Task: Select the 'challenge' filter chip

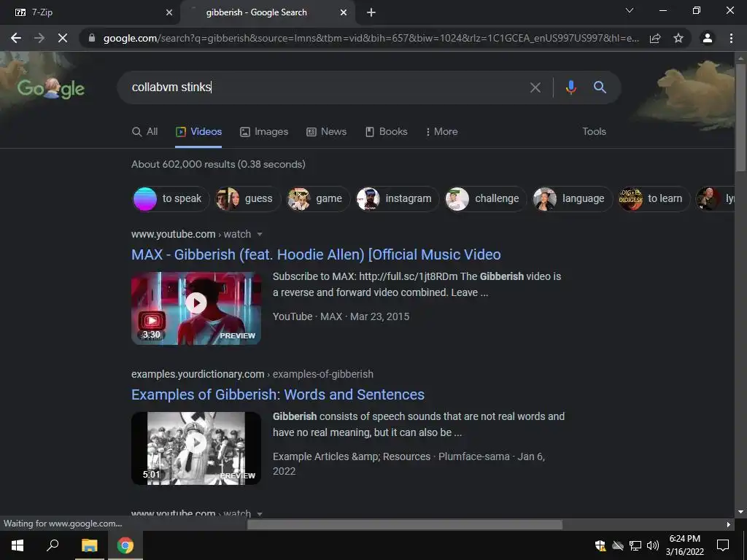Action: (x=485, y=198)
